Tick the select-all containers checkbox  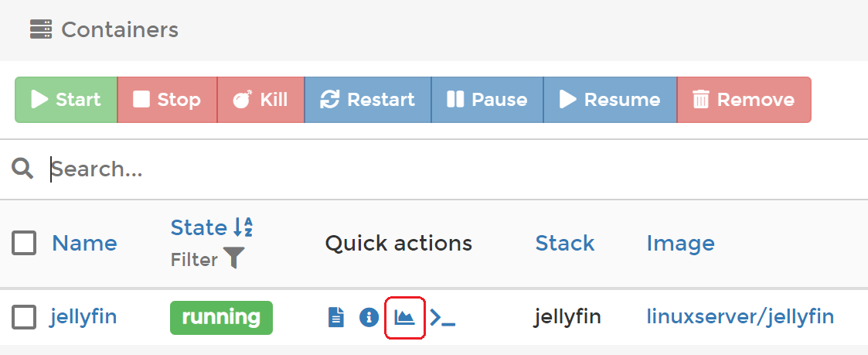24,244
